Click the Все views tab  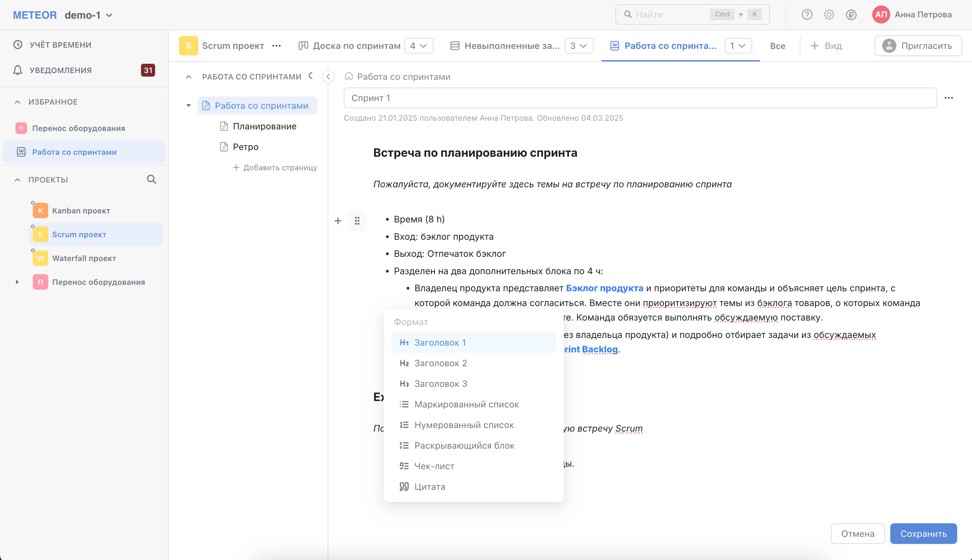(777, 46)
